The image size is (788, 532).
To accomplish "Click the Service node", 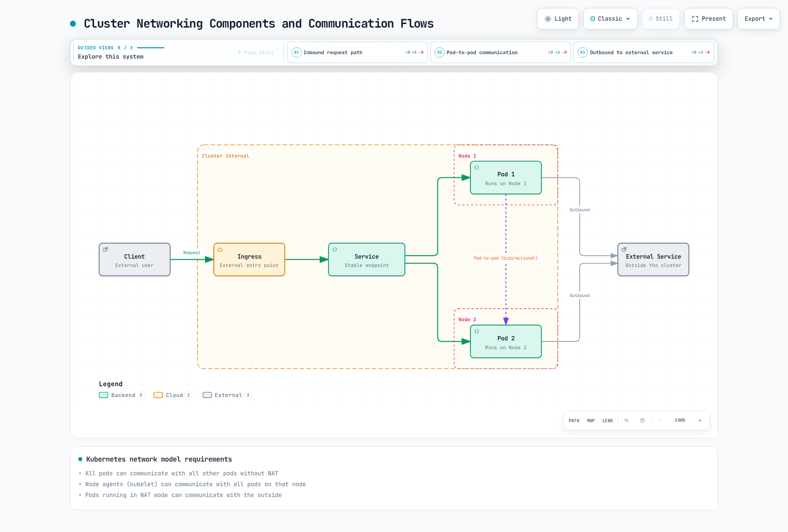I will pos(366,260).
